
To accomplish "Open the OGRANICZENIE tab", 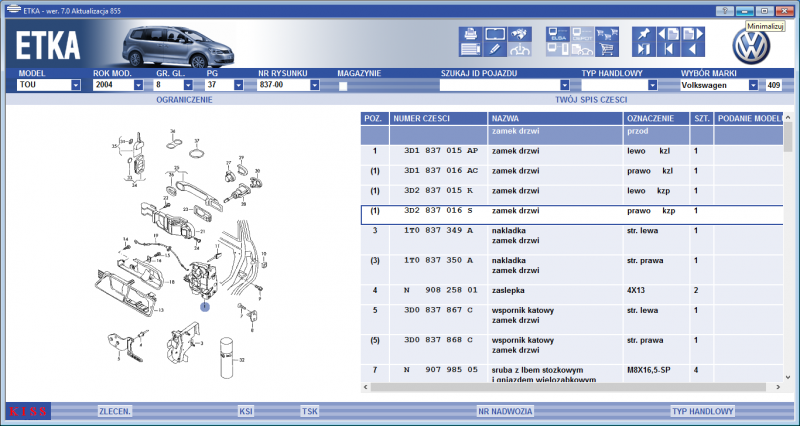I will point(184,100).
